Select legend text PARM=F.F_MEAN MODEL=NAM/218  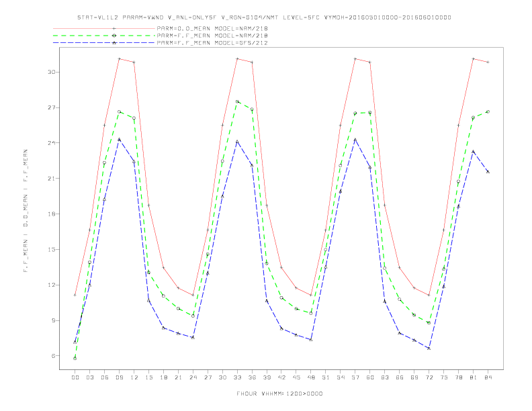point(212,36)
